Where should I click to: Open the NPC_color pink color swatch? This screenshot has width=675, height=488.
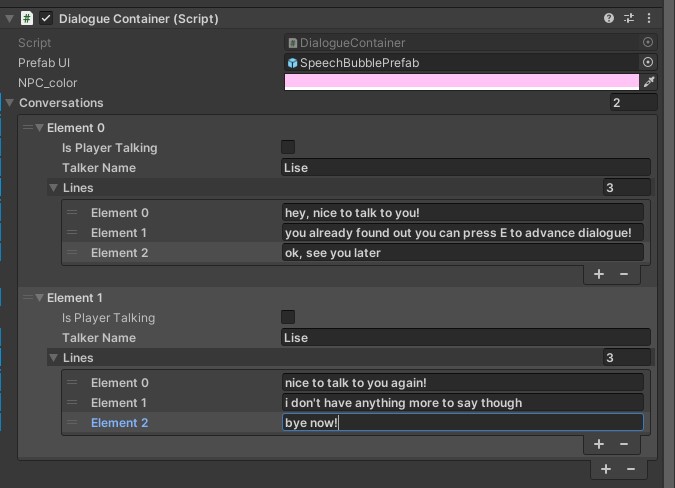[x=461, y=82]
